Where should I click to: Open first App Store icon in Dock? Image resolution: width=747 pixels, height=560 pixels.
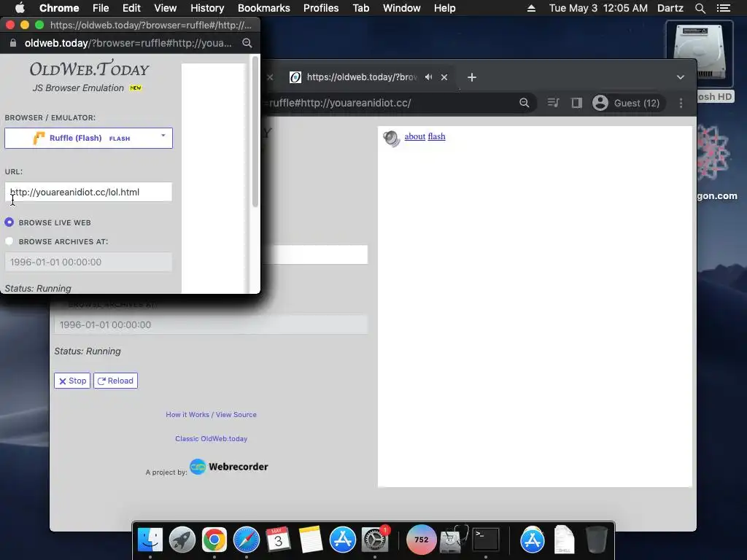pos(343,540)
